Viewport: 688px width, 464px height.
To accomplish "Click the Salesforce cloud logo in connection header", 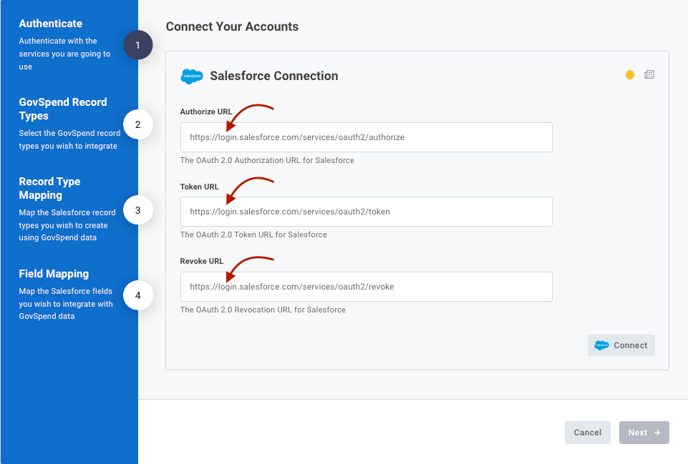I will (x=192, y=76).
